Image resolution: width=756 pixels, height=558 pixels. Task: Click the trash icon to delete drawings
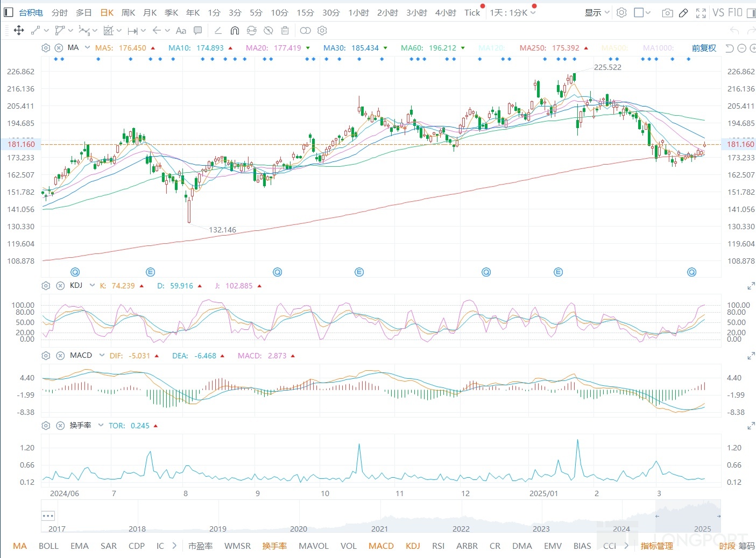coord(285,31)
